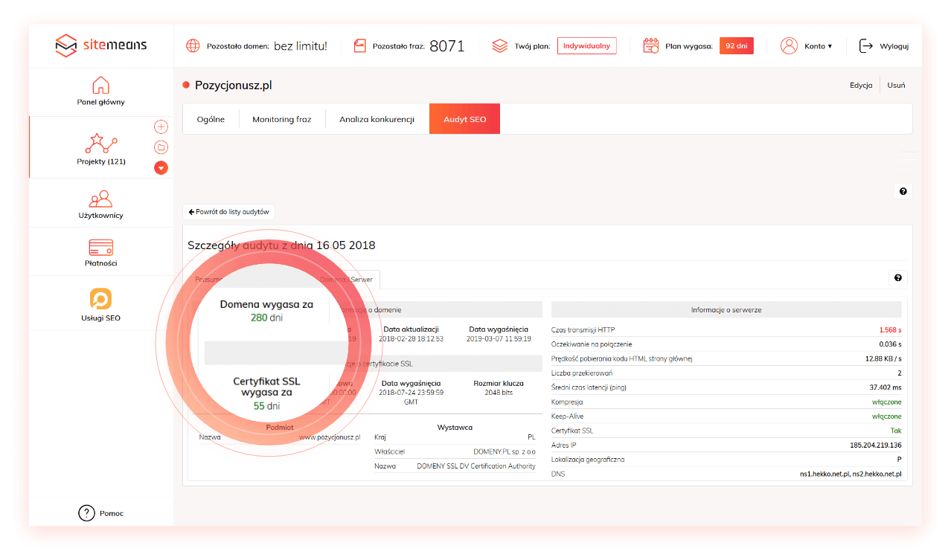Open the Płatności section
This screenshot has height=560, width=951.
[100, 253]
